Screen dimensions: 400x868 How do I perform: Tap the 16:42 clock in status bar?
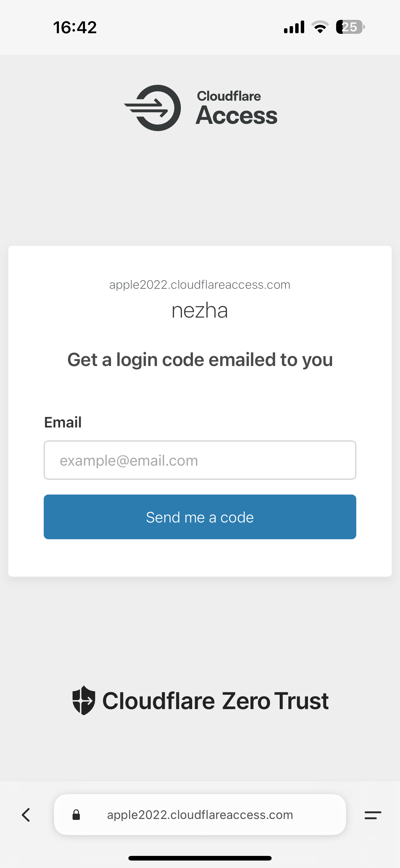click(75, 27)
